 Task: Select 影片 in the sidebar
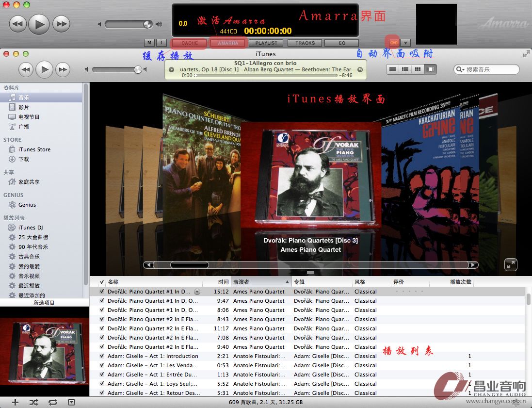[x=41, y=107]
